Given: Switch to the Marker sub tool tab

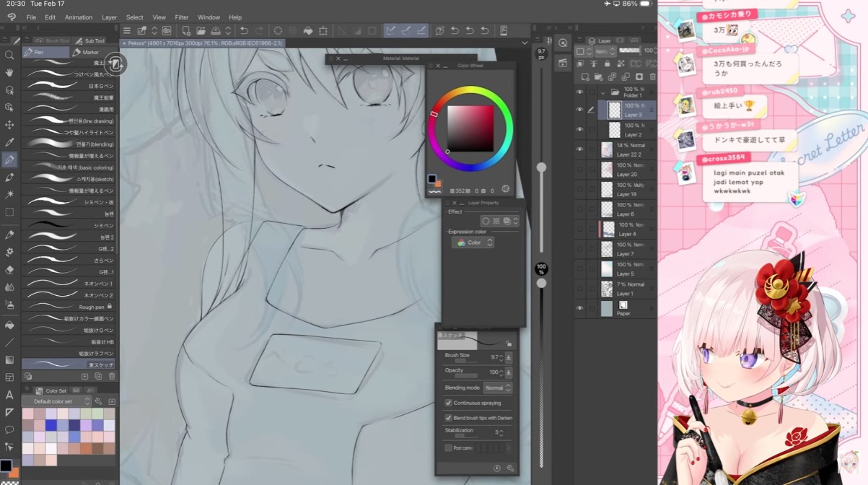Looking at the screenshot, I should [90, 52].
